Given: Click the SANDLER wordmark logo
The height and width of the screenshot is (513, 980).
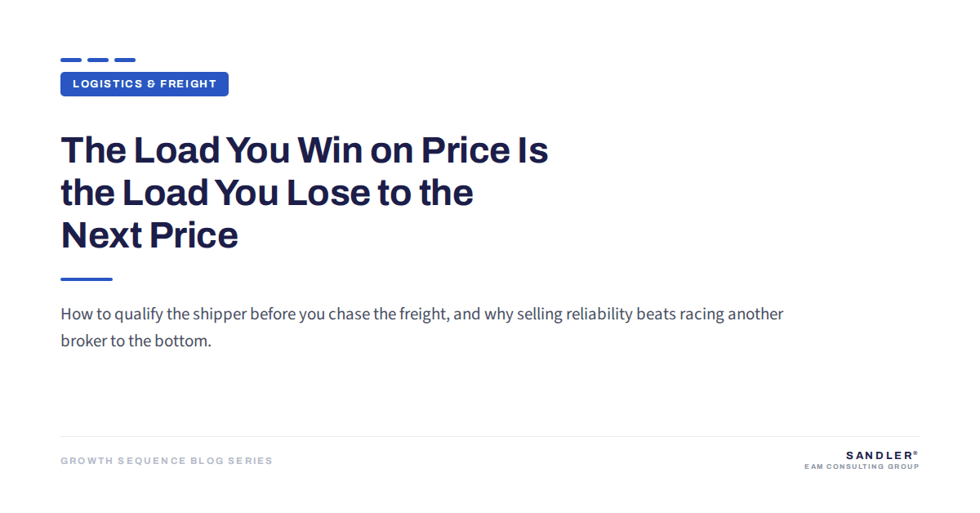Looking at the screenshot, I should [x=879, y=455].
